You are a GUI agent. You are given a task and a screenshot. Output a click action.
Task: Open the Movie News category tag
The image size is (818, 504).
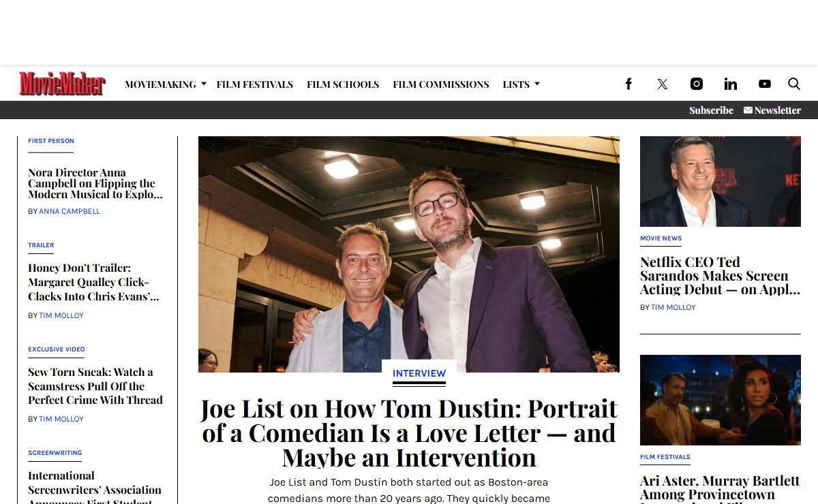point(661,238)
